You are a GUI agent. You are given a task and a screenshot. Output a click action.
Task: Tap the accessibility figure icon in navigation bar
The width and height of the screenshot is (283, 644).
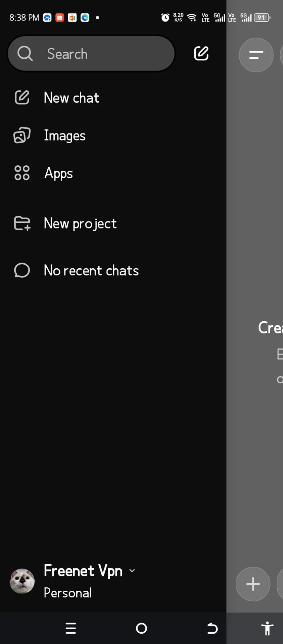click(x=267, y=628)
